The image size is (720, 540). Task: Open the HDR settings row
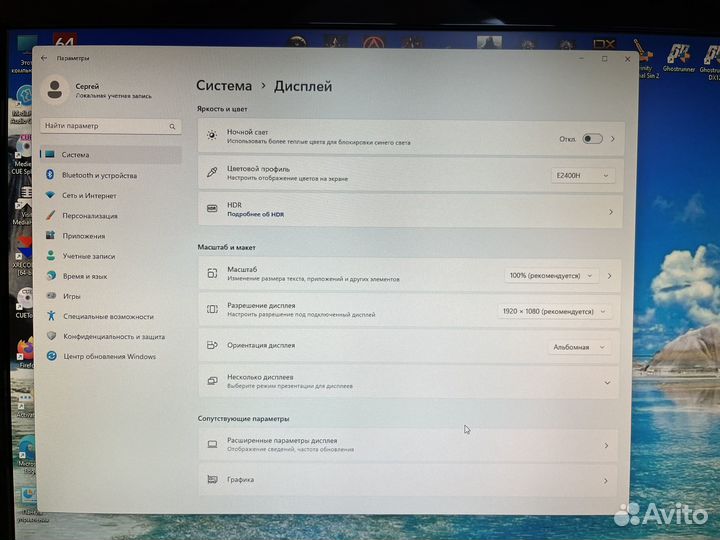pyautogui.click(x=410, y=211)
